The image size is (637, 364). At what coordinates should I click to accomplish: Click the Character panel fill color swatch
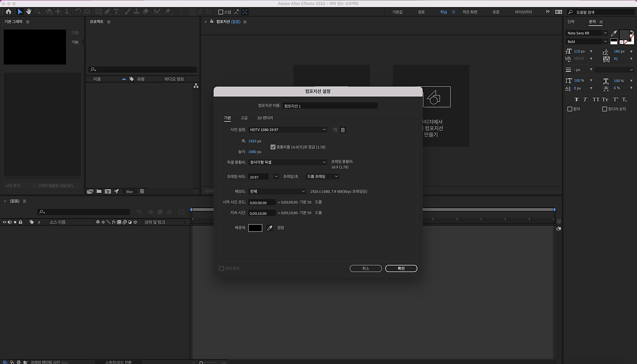[624, 34]
